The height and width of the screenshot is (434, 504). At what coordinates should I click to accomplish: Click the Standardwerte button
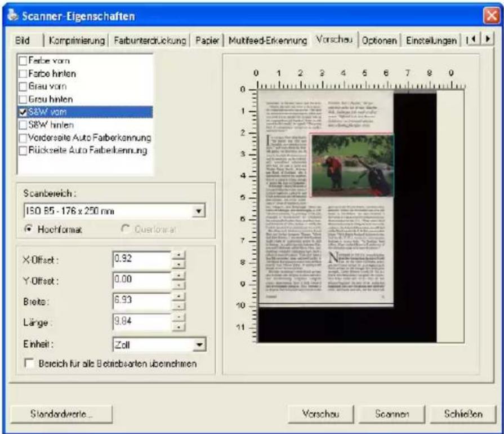[x=61, y=414]
